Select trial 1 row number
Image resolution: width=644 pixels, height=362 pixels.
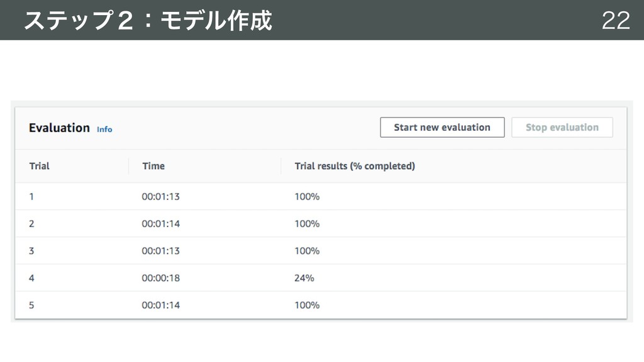(31, 197)
